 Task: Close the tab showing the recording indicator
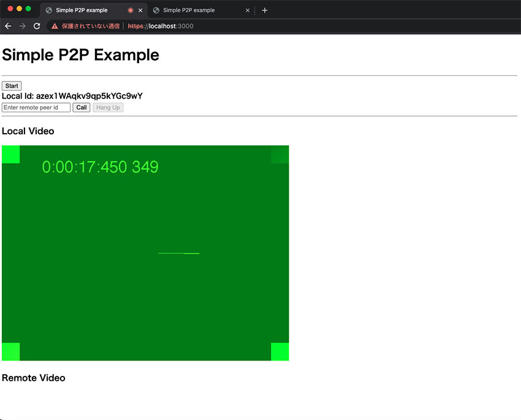point(140,10)
